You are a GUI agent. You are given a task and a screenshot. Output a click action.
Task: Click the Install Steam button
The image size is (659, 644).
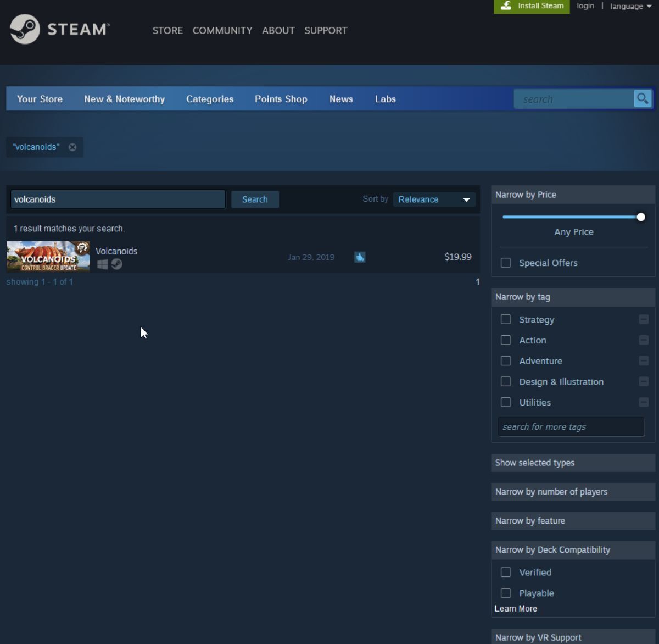[x=532, y=6]
